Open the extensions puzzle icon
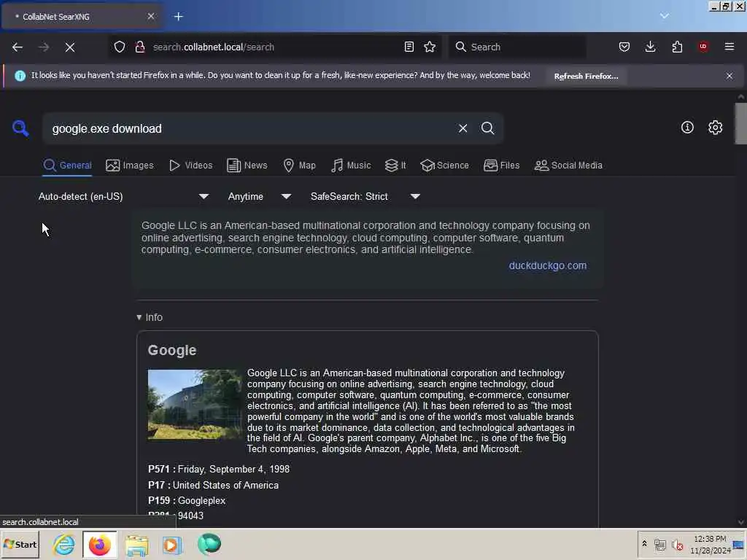This screenshot has height=560, width=747. tap(677, 47)
